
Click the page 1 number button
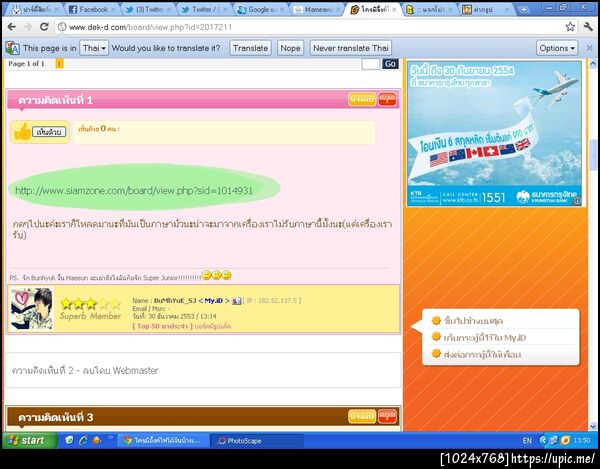click(x=59, y=64)
